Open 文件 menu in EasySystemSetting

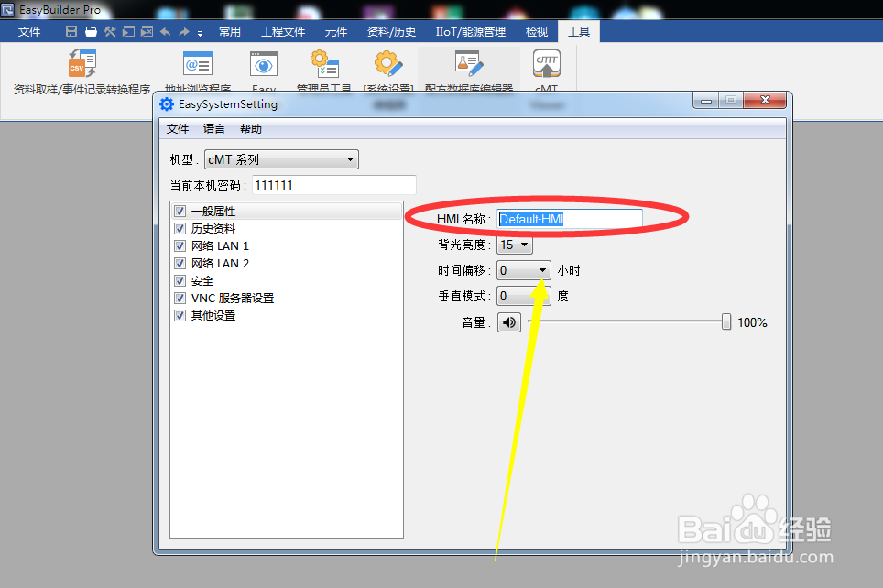click(178, 129)
